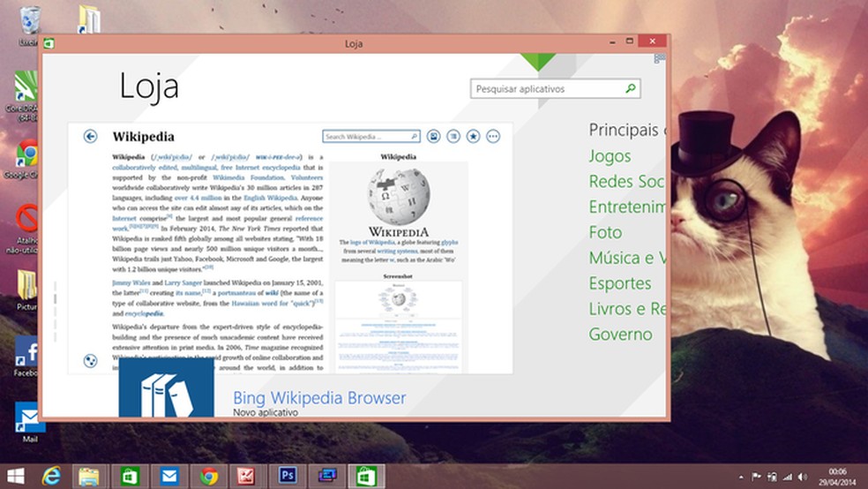This screenshot has height=489, width=868.
Task: Click the Recycle Bin desktop icon
Action: click(29, 25)
